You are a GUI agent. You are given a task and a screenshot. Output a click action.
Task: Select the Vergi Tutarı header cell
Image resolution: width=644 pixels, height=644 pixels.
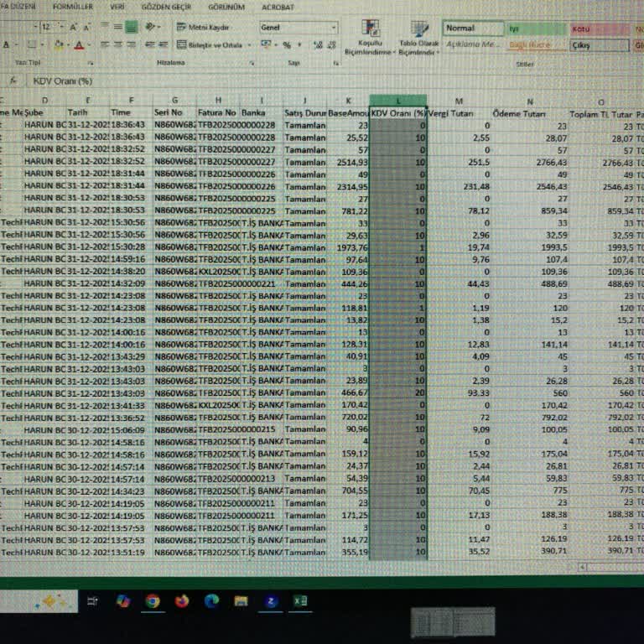(x=459, y=113)
